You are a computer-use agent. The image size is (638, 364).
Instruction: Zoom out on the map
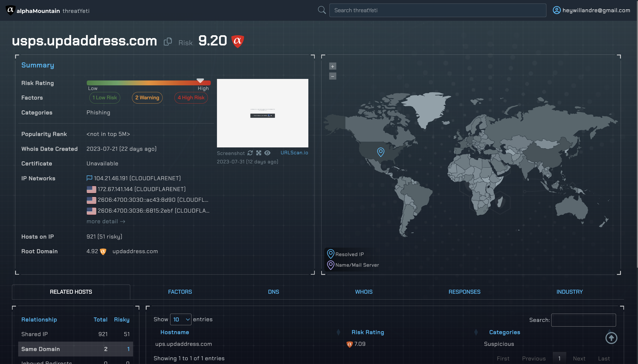coord(332,76)
